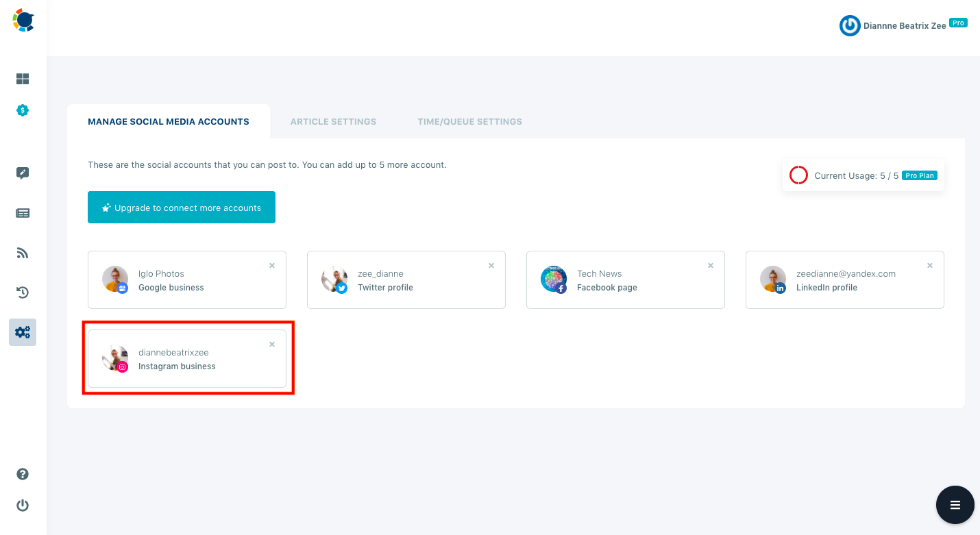The width and height of the screenshot is (980, 535).
Task: Select the RSS feeds icon
Action: (23, 252)
